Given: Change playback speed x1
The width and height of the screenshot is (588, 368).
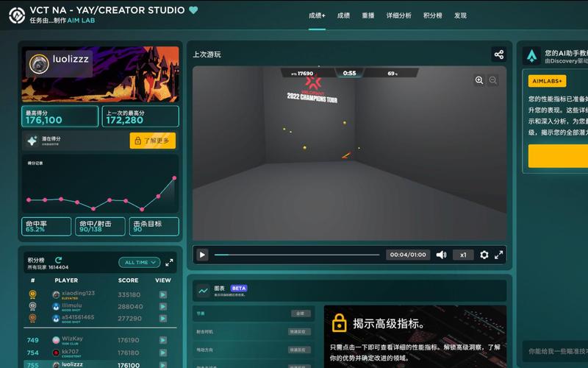Looking at the screenshot, I should click(x=463, y=255).
